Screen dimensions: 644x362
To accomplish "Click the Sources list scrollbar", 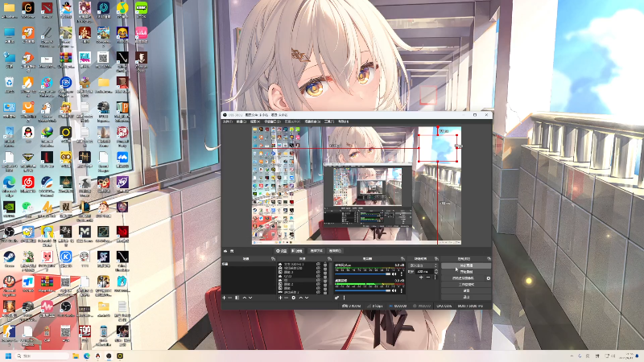I will pos(330,274).
